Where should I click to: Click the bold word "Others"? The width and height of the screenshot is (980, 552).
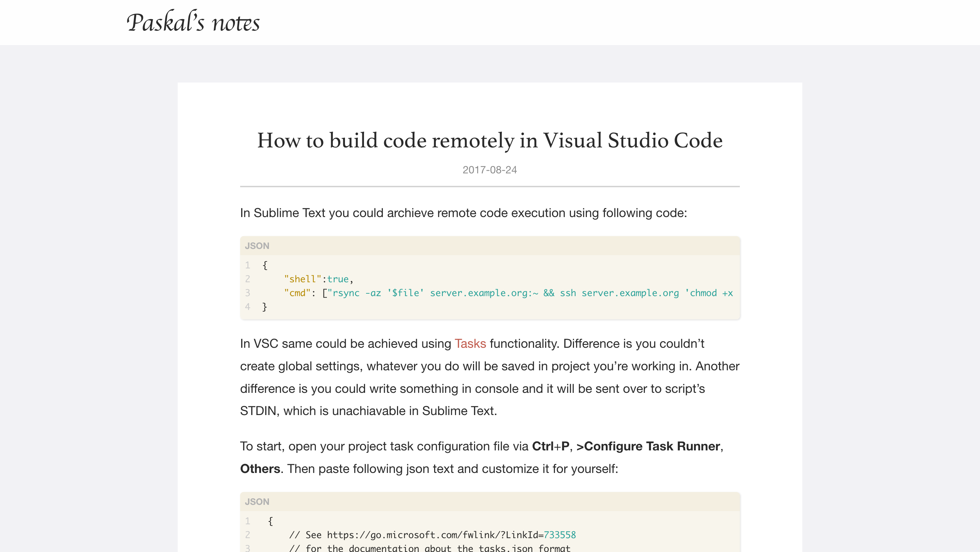pos(260,468)
